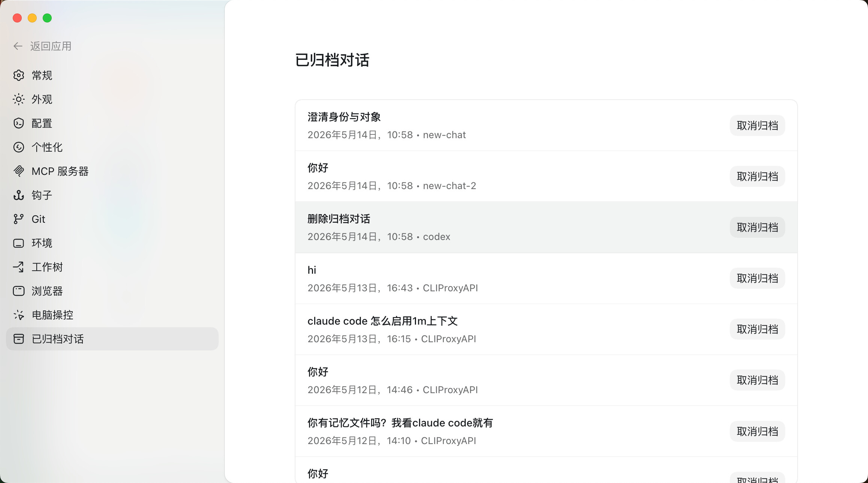Select 工作树 in the sidebar
This screenshot has height=483, width=868.
(x=112, y=267)
